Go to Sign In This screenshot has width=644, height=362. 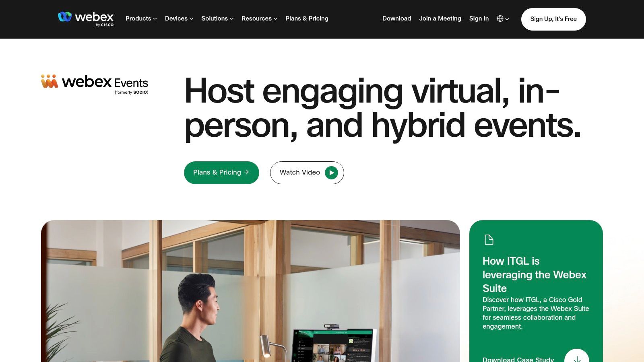click(479, 19)
